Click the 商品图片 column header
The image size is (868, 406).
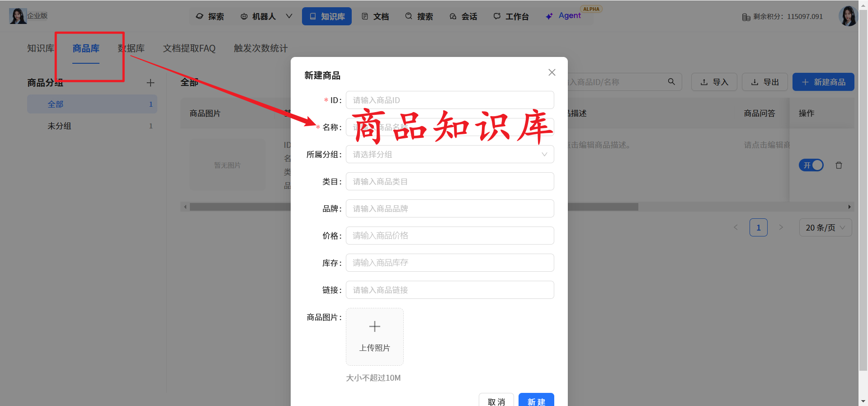click(205, 113)
